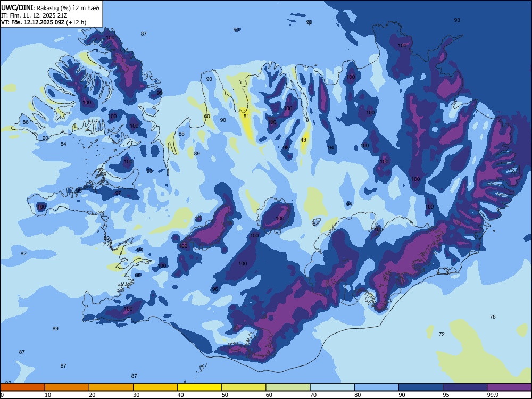The width and height of the screenshot is (532, 399).
Task: Click the pale blue 70–80 legend swatch
Action: pyautogui.click(x=332, y=387)
